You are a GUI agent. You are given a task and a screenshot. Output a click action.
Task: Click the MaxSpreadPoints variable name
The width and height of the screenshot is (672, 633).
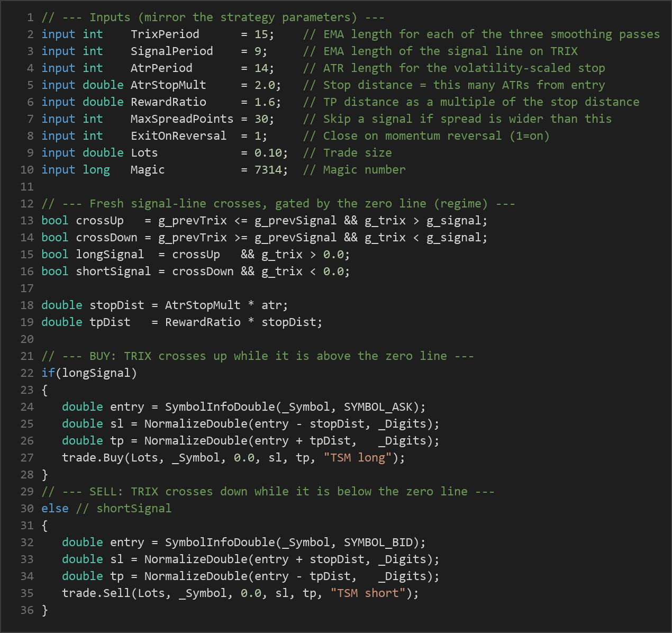(x=182, y=119)
